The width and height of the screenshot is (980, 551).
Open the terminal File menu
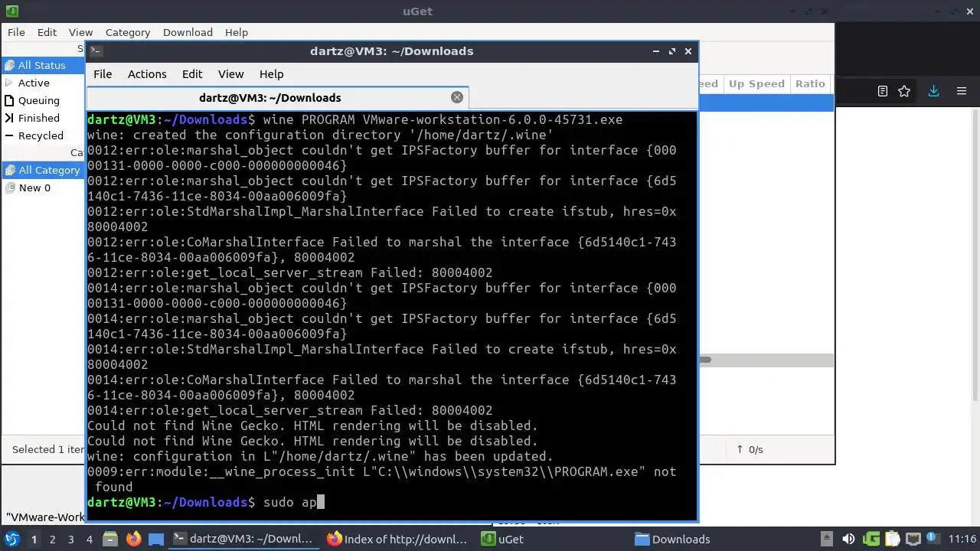pos(103,74)
